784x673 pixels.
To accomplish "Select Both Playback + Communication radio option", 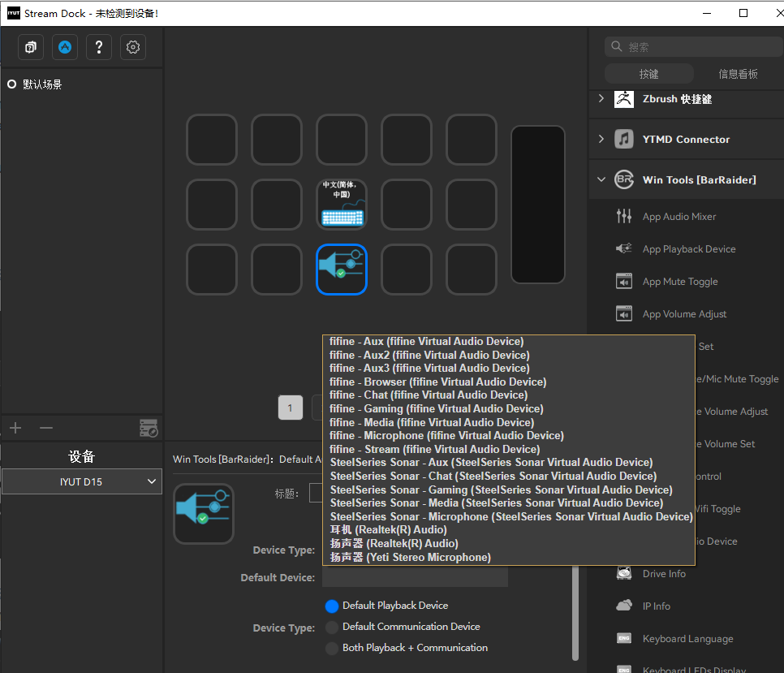I will [x=331, y=648].
